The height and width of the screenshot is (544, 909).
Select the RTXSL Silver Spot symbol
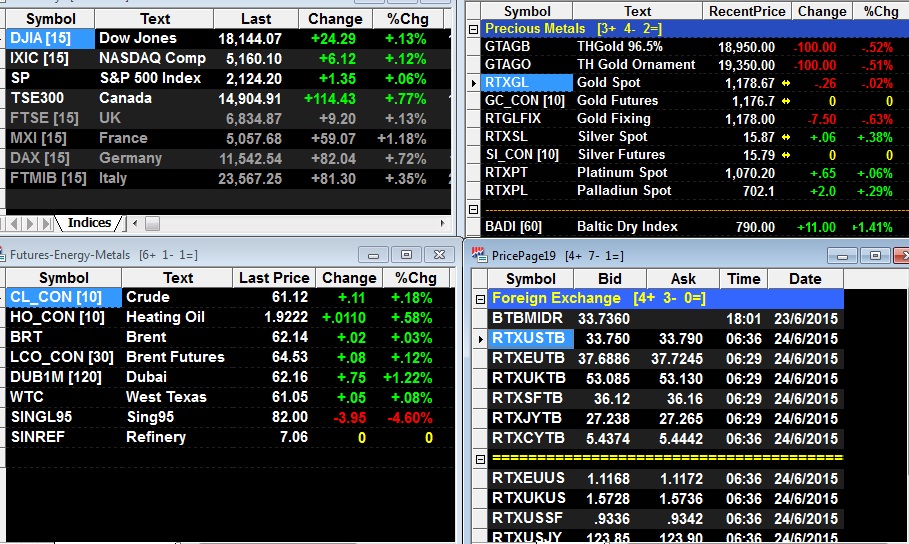(x=526, y=136)
